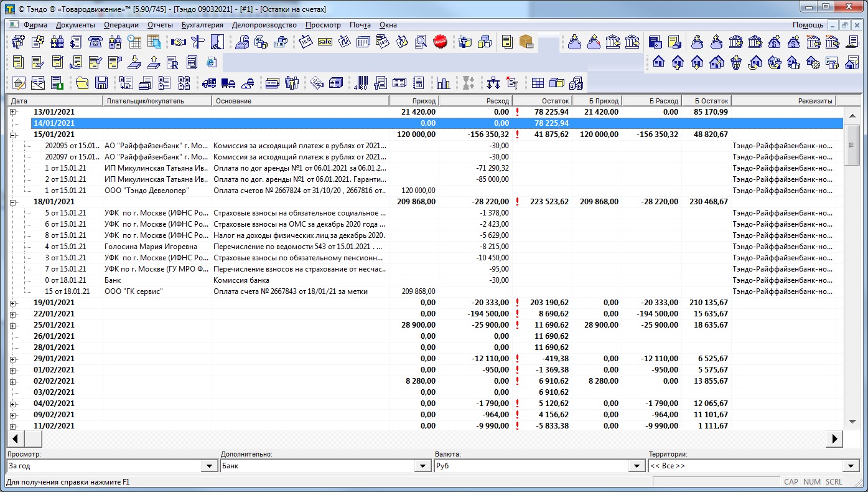Click the yellow open folder icon
The width and height of the screenshot is (868, 492).
(x=82, y=82)
